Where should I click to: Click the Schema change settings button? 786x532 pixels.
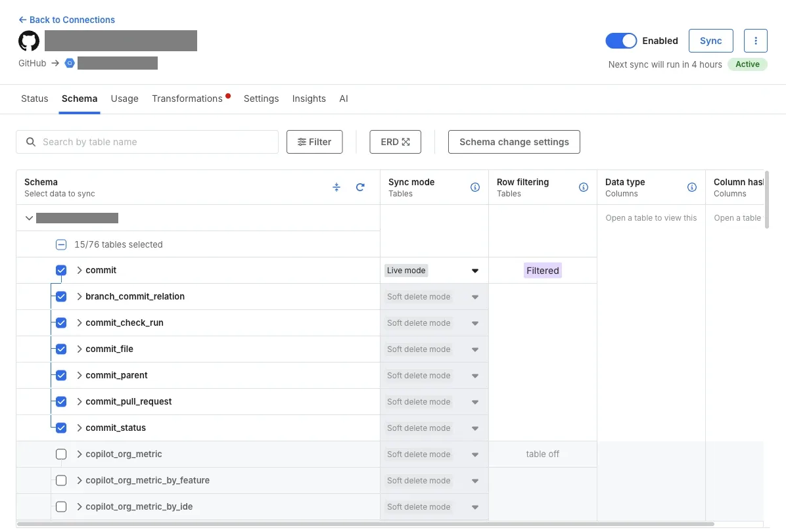514,143
